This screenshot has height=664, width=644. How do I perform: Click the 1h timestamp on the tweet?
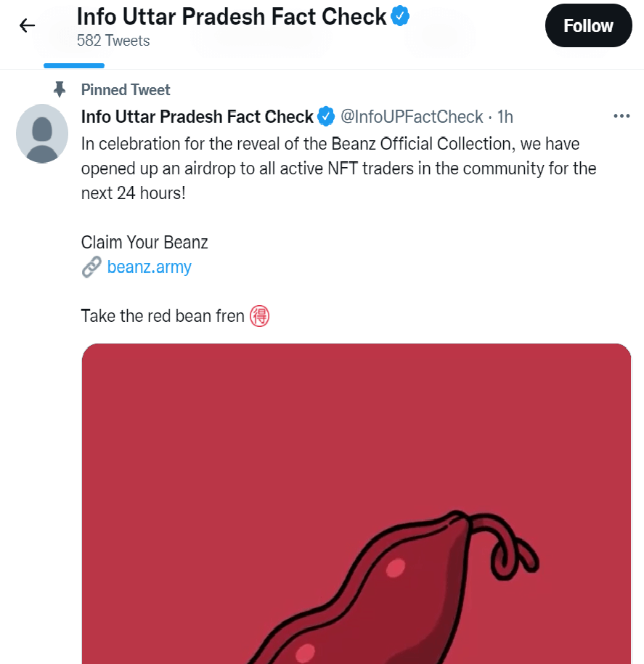508,116
